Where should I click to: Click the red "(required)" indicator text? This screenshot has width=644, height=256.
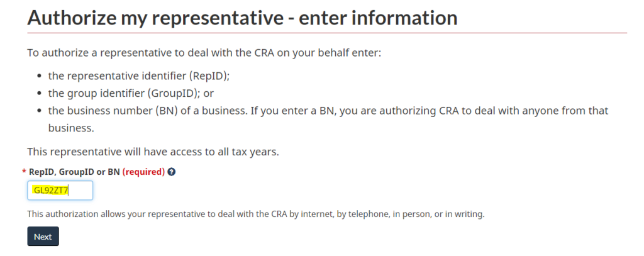[x=143, y=172]
